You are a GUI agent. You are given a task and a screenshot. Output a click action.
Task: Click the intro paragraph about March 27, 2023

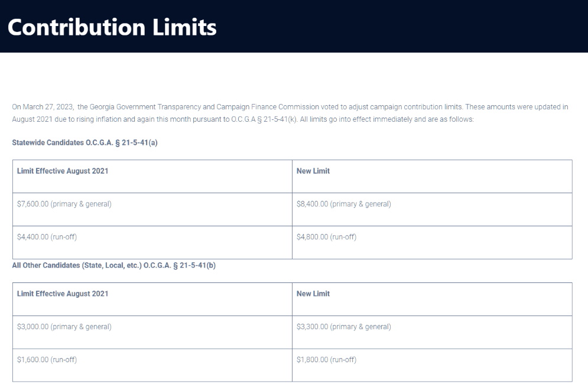click(290, 113)
